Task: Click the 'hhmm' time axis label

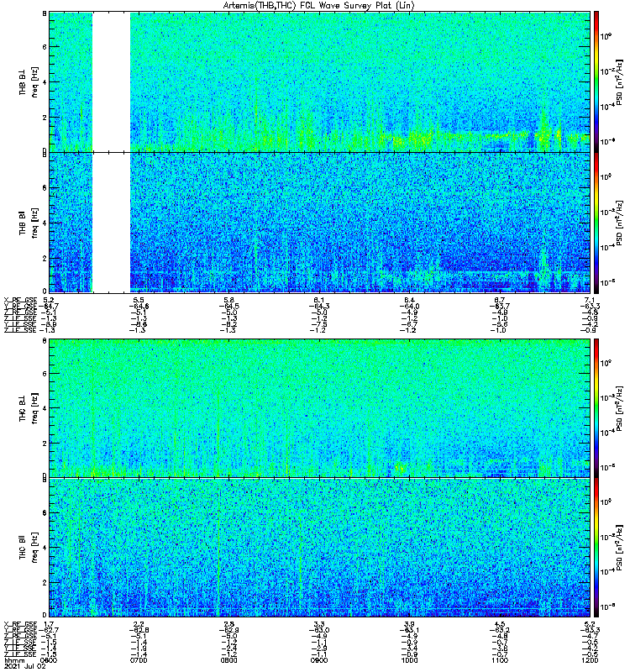Action: click(14, 660)
